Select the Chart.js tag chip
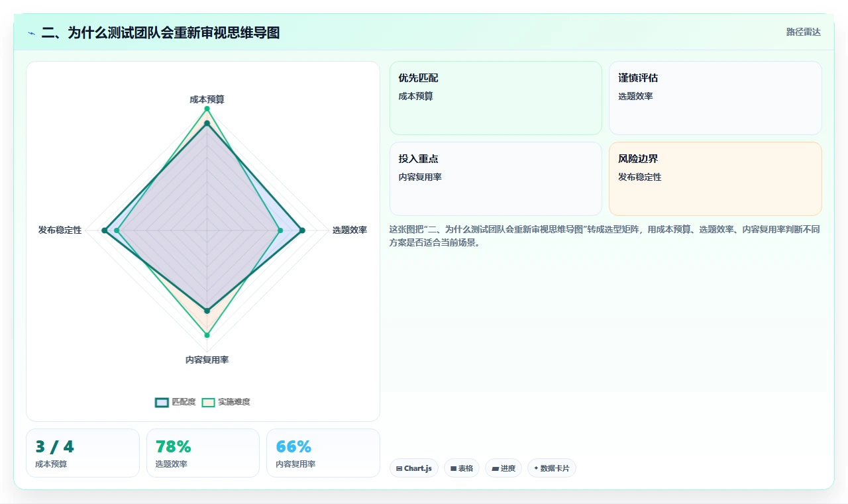 pyautogui.click(x=414, y=468)
